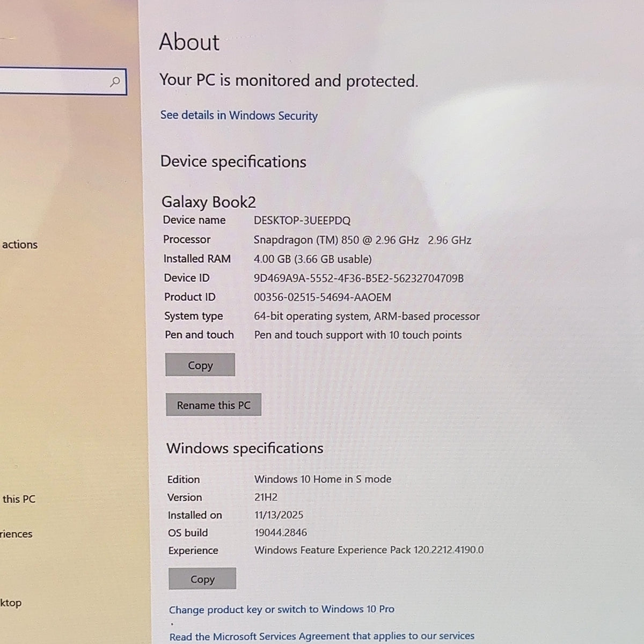Click the Rename this PC button
The width and height of the screenshot is (644, 644).
click(214, 405)
